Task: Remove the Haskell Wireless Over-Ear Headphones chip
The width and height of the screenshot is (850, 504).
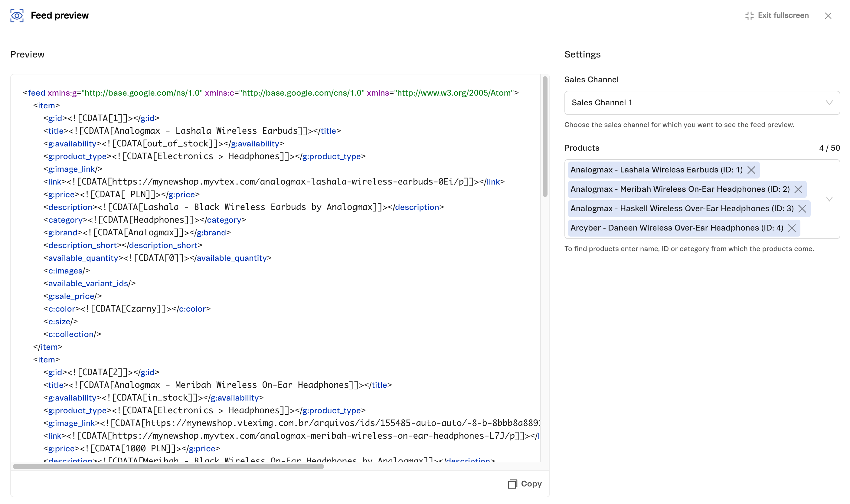Action: (x=803, y=208)
